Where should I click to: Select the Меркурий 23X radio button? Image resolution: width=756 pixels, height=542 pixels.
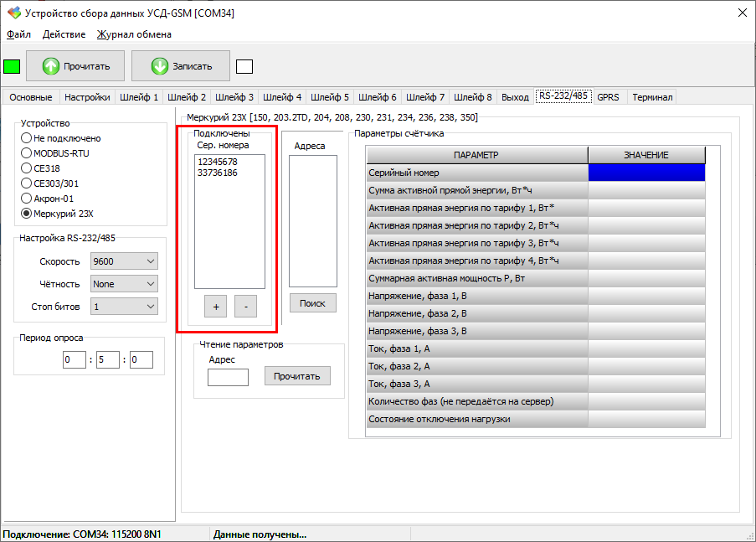pyautogui.click(x=58, y=214)
